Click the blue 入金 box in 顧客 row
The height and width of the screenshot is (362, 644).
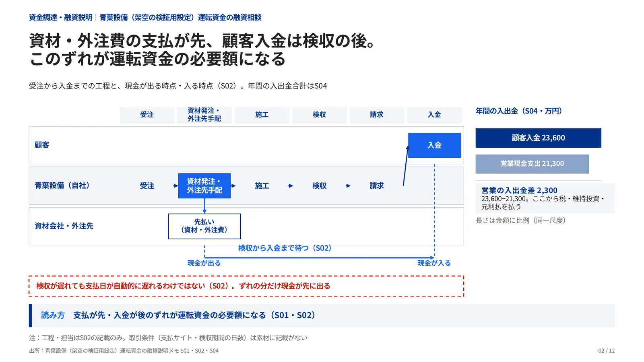pyautogui.click(x=434, y=145)
